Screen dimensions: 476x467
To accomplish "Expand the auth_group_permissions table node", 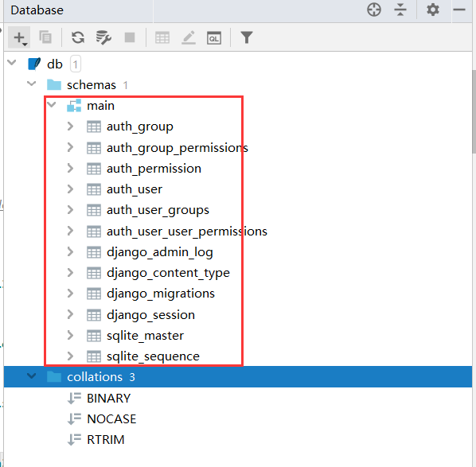I will [x=70, y=147].
